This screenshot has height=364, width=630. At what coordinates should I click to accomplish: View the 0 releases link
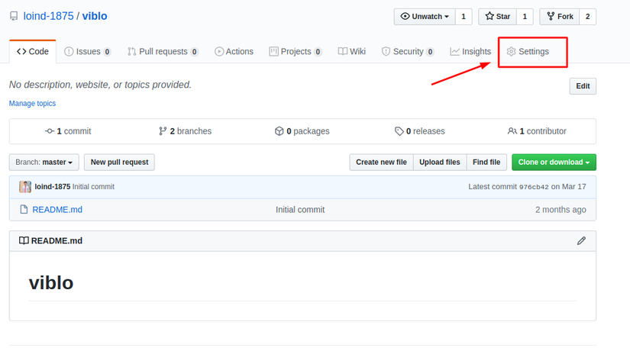(419, 131)
